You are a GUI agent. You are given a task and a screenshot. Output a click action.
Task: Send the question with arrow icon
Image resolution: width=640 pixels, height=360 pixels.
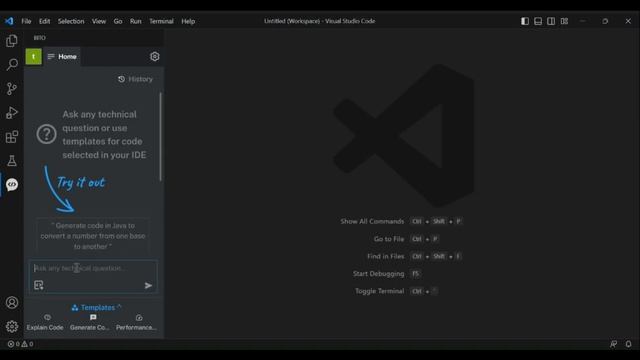tap(148, 285)
